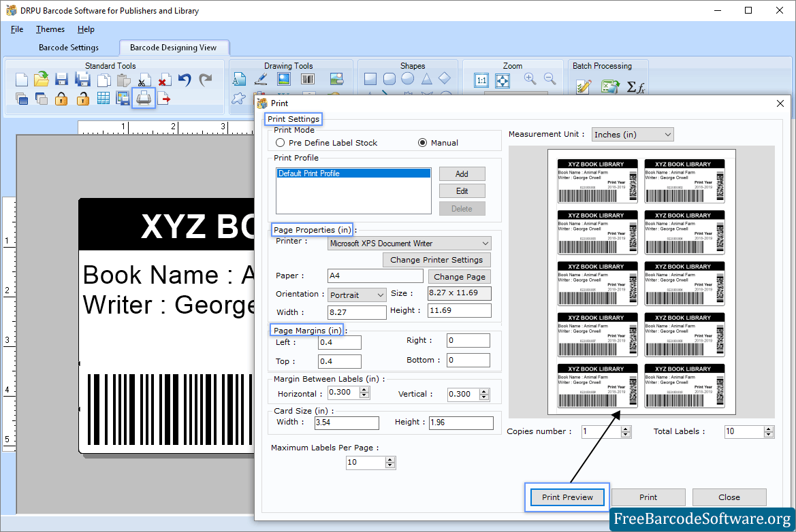Click the printer icon in Standard Tools
Screen dimensions: 796x532
[x=144, y=98]
